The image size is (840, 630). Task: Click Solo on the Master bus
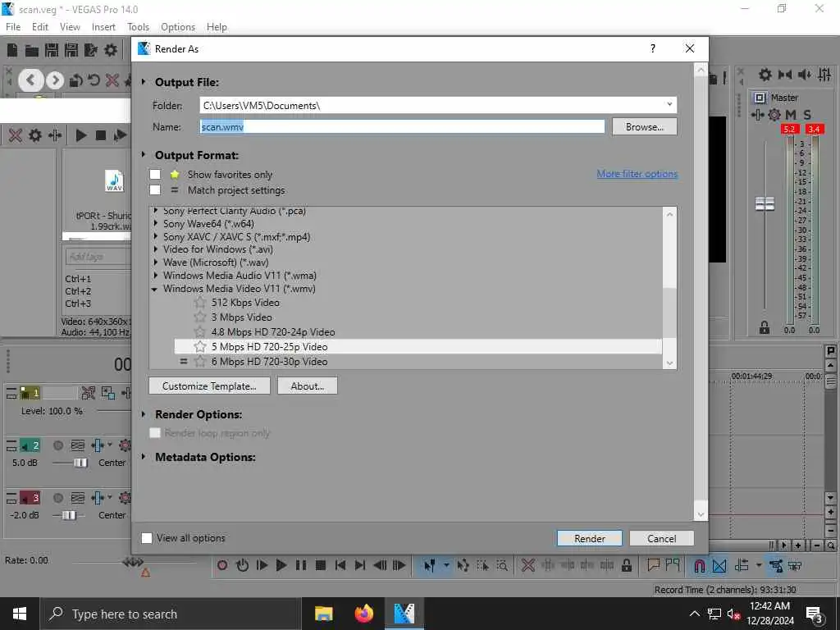coord(807,115)
